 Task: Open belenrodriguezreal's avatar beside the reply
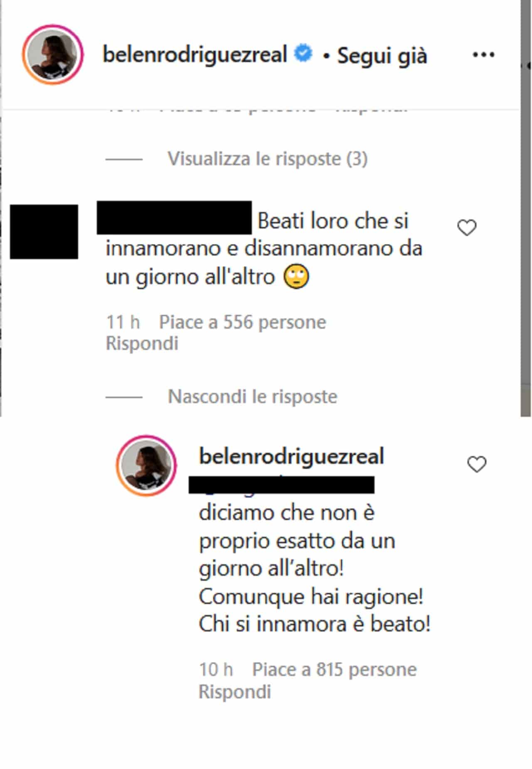point(146,465)
